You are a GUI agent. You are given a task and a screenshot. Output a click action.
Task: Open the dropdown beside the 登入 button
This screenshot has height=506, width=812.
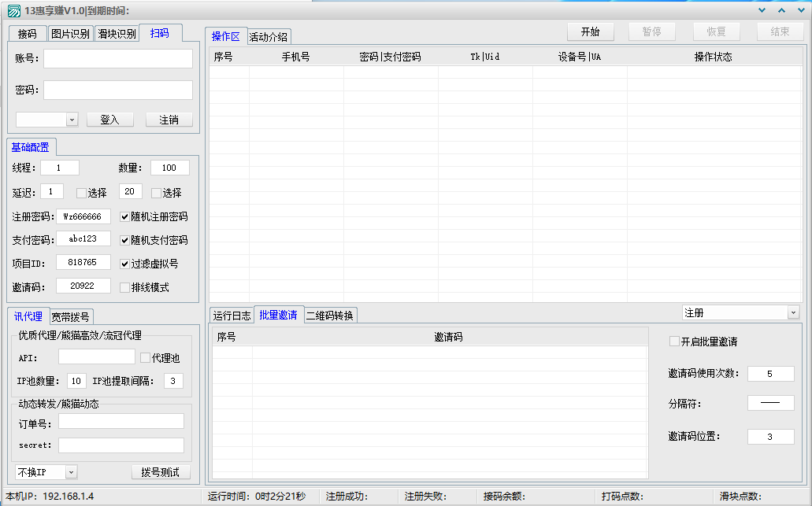[72, 120]
